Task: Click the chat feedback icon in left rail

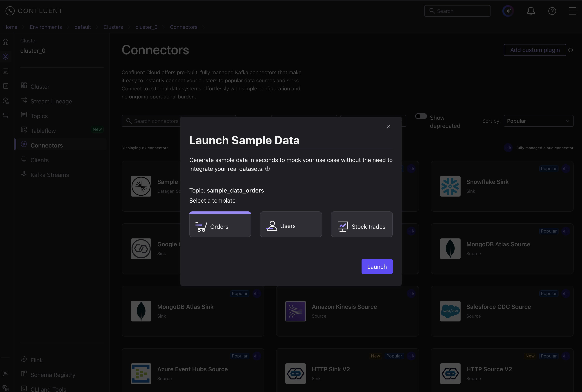Action: coord(6,373)
